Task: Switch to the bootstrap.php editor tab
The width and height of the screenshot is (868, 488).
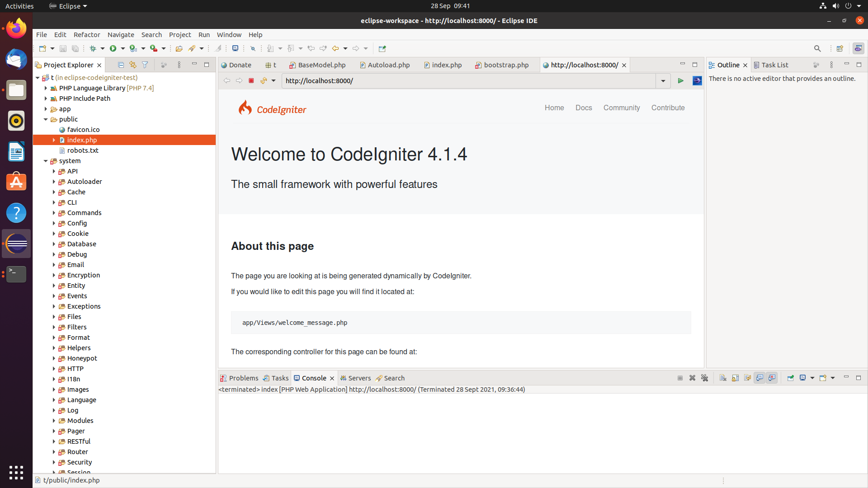Action: (x=502, y=65)
